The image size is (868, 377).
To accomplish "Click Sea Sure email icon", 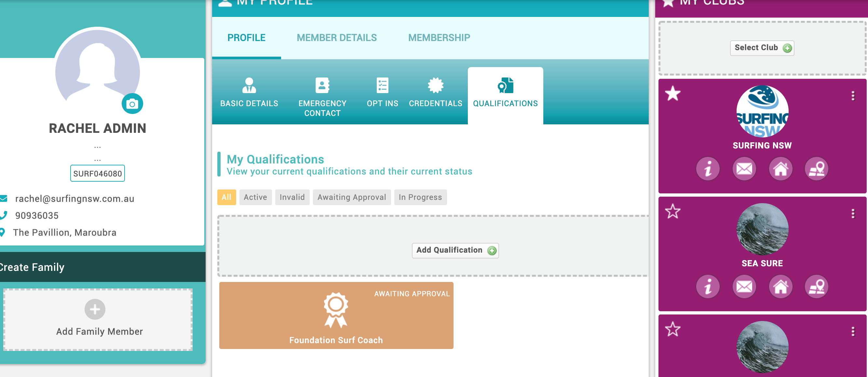I will pyautogui.click(x=744, y=286).
